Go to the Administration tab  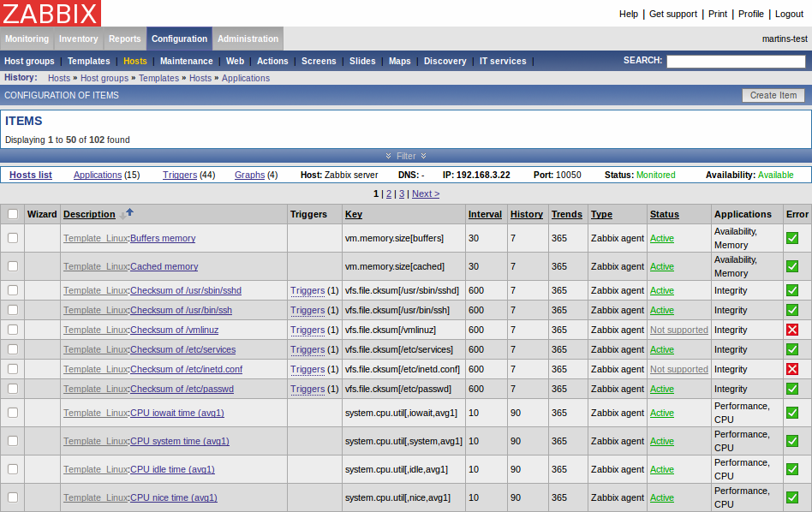[x=248, y=39]
